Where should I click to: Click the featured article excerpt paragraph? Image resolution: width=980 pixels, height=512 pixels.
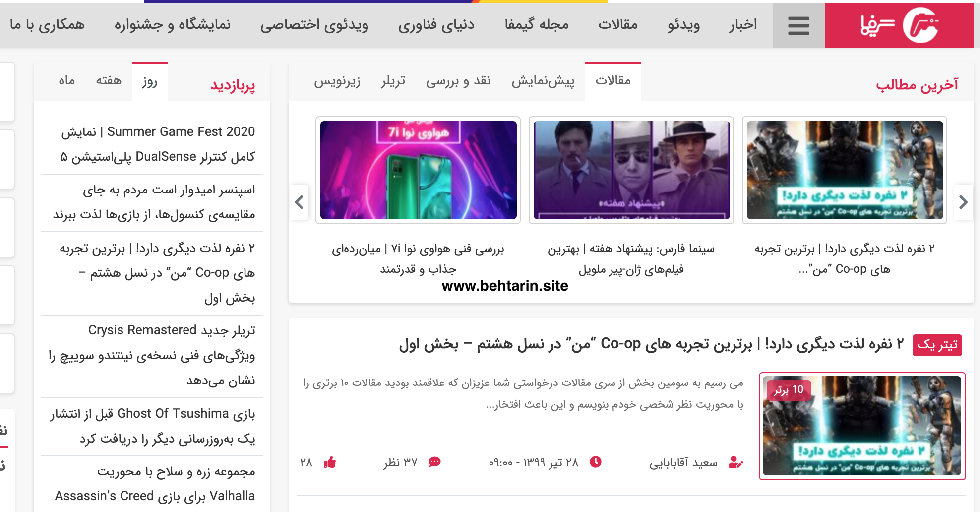click(x=523, y=394)
